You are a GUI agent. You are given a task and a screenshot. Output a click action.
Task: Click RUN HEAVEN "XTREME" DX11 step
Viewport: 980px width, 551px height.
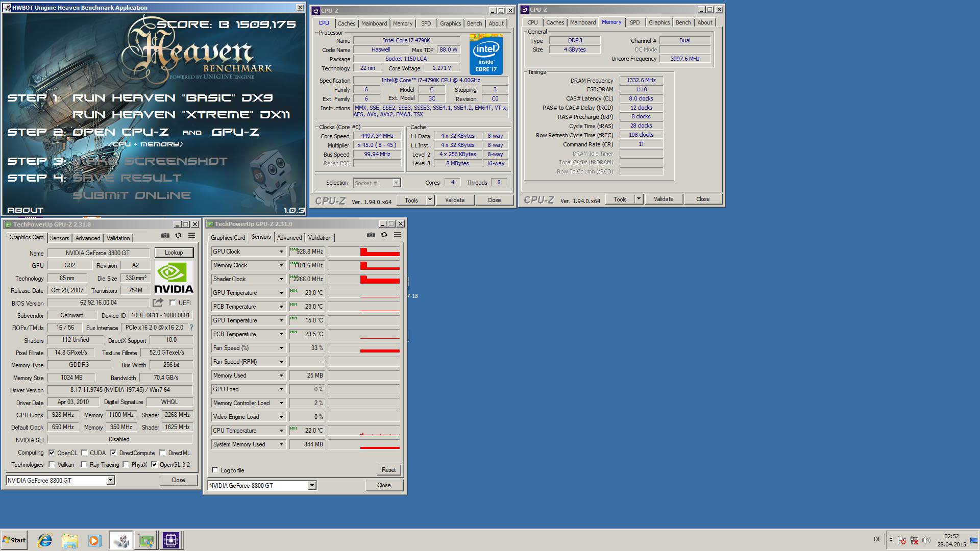181,115
